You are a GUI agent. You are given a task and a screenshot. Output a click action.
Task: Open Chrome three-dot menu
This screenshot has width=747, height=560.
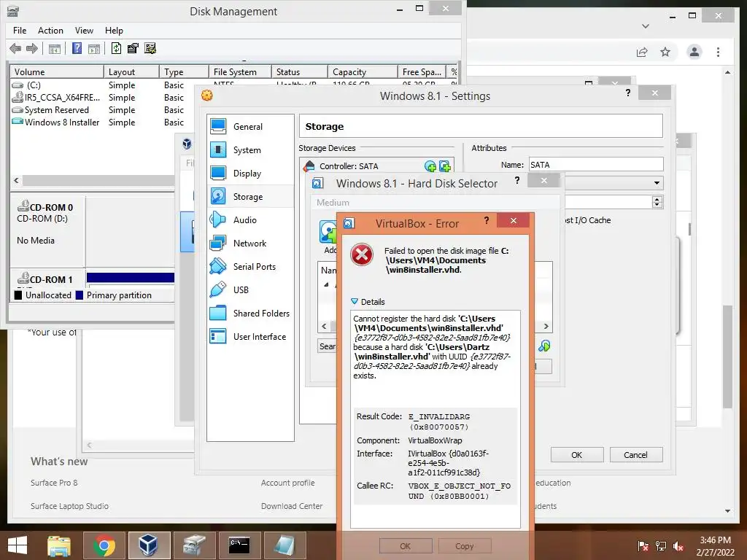coord(718,52)
